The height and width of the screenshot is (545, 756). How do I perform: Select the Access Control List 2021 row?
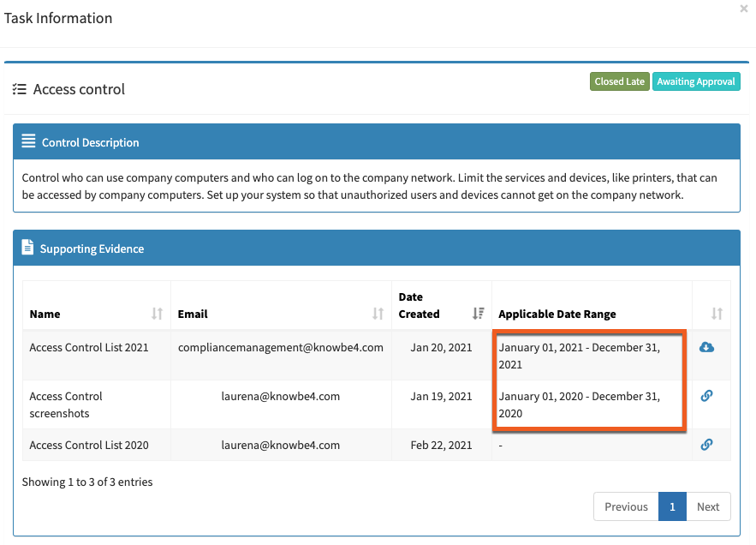(377, 356)
